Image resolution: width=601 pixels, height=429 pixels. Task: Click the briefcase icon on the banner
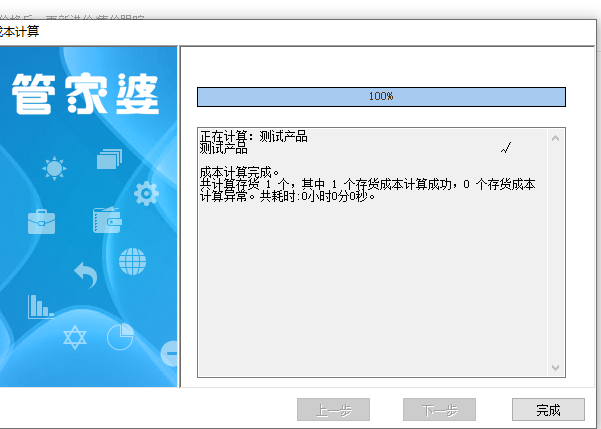[x=41, y=222]
